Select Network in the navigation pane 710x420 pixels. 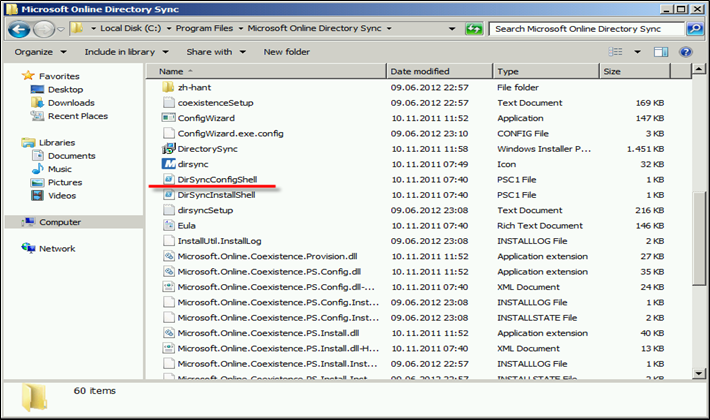[x=57, y=248]
